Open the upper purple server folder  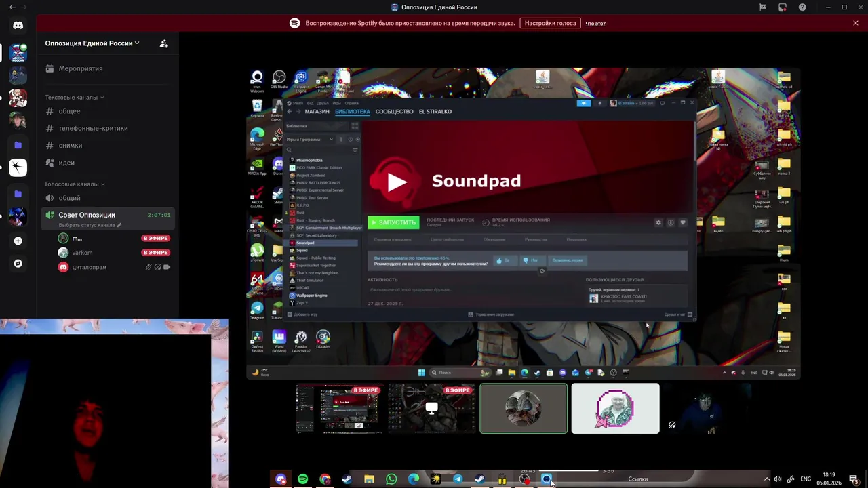point(18,145)
